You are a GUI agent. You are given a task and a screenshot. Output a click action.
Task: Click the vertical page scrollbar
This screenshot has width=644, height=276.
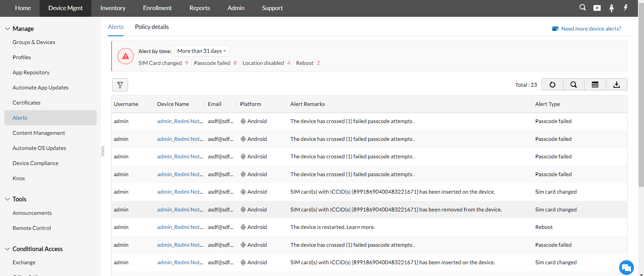tap(641, 101)
